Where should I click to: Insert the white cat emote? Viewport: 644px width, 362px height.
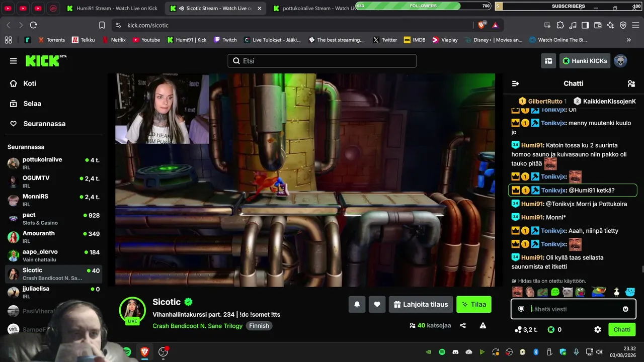tap(568, 292)
